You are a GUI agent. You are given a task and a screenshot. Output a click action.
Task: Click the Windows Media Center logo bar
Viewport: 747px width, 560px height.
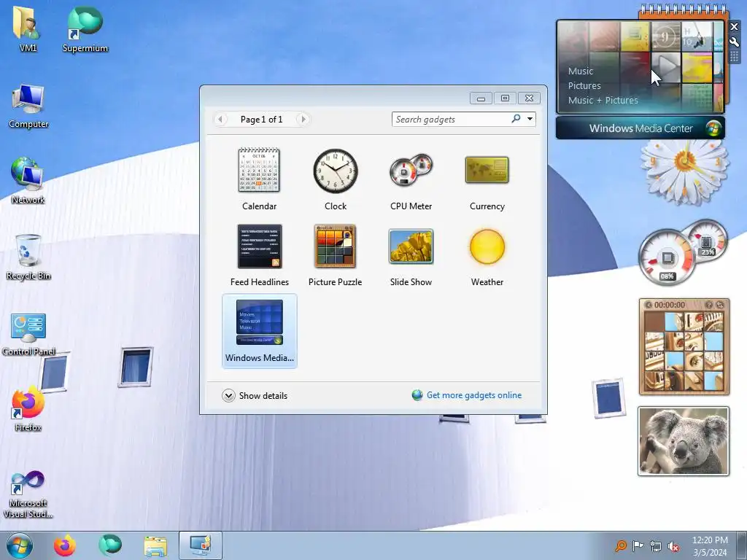[x=640, y=128]
